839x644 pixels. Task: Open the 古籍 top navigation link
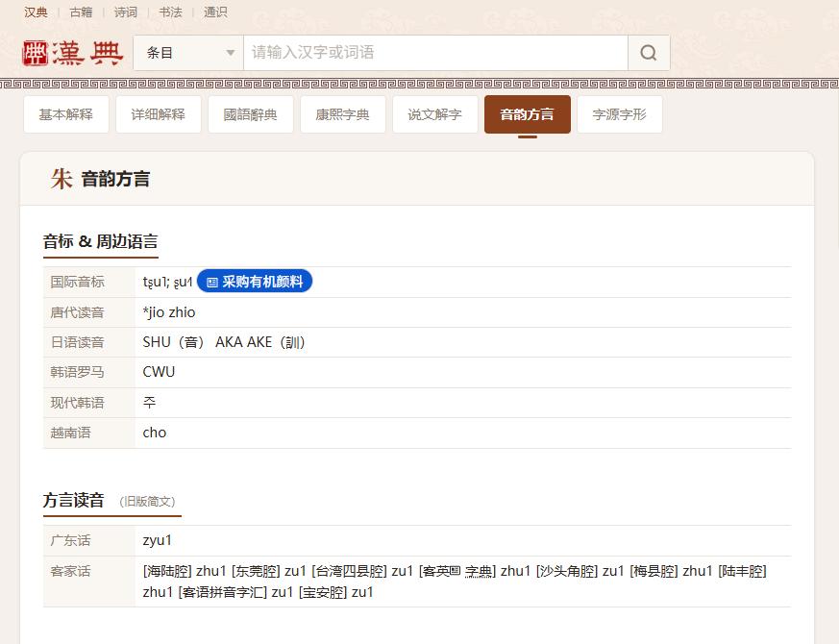click(81, 12)
